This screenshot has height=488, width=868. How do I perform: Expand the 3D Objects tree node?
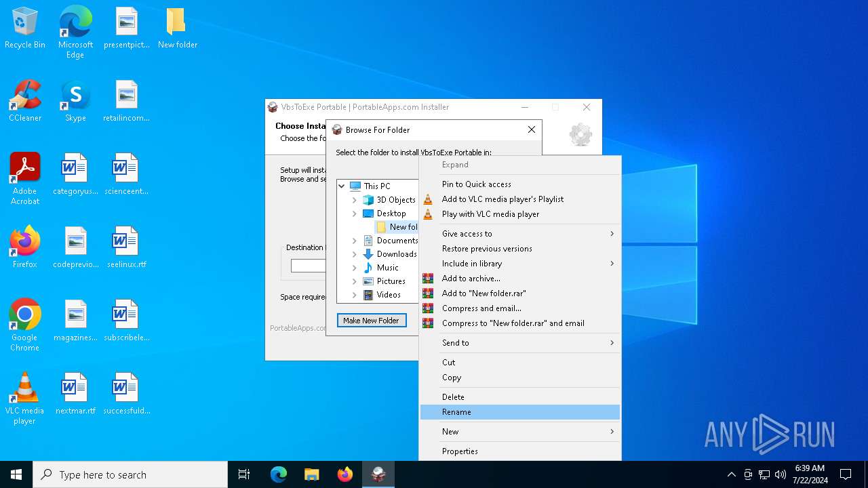click(354, 199)
